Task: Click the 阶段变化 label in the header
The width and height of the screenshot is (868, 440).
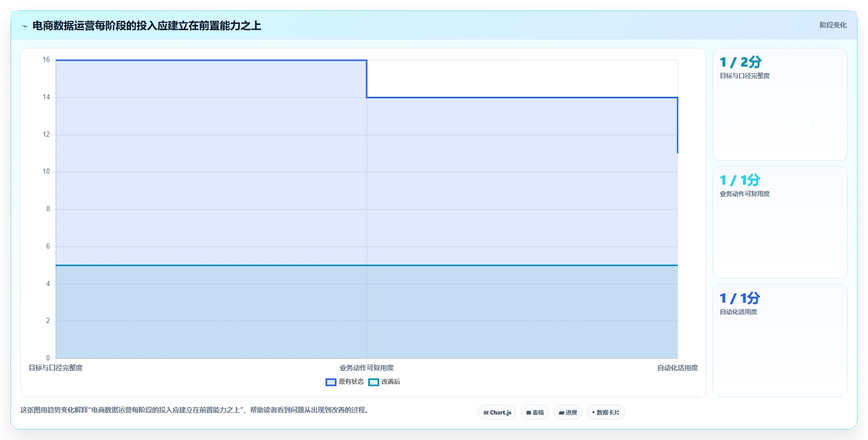Action: click(833, 25)
